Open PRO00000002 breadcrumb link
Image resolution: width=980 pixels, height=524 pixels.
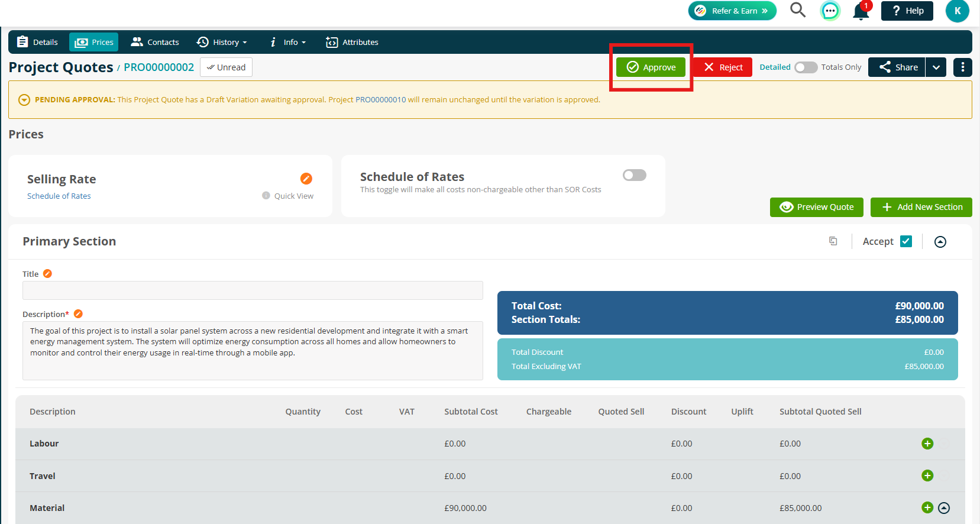159,67
